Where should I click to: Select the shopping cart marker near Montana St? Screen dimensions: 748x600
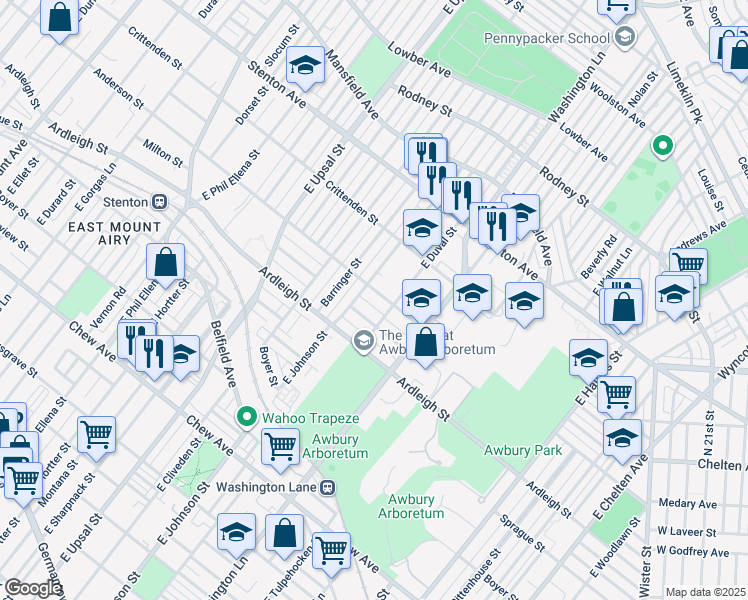click(96, 438)
